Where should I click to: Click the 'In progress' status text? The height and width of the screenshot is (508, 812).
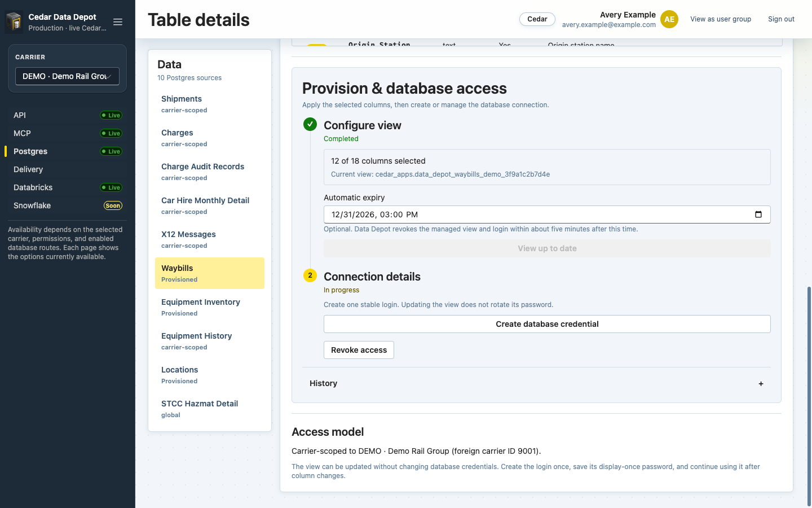tap(341, 290)
